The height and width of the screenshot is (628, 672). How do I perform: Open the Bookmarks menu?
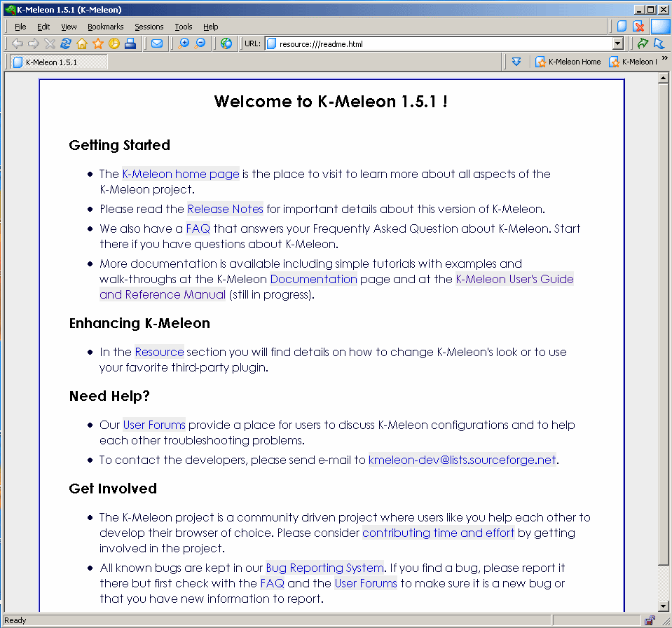(x=105, y=27)
